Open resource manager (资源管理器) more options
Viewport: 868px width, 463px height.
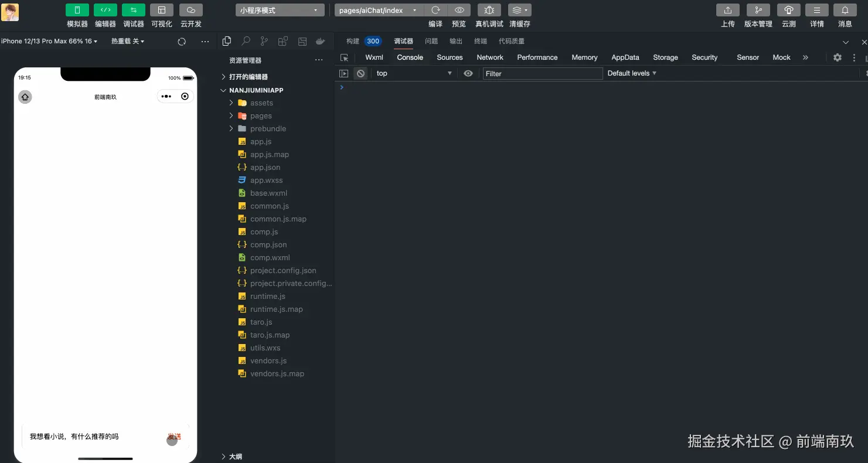point(319,60)
